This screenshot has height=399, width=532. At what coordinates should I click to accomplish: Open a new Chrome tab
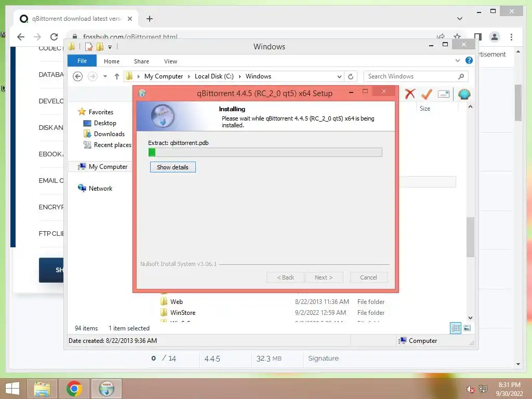click(150, 19)
